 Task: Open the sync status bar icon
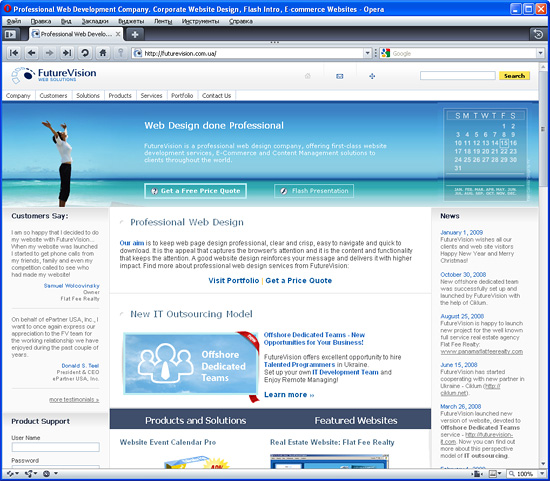12,474
